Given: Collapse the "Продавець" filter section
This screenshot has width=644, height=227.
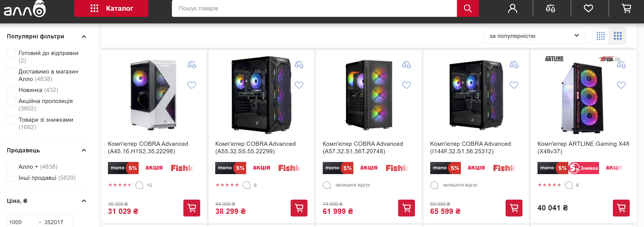Looking at the screenshot, I should [x=84, y=150].
